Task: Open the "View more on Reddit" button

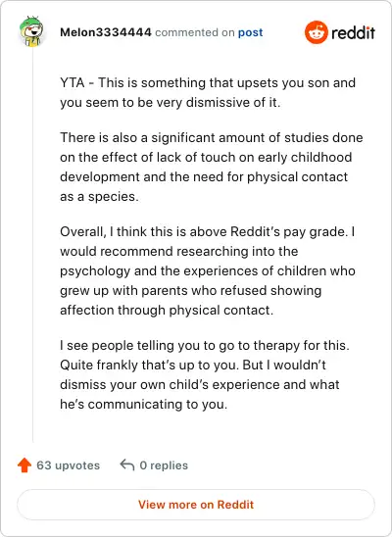Action: [x=196, y=505]
